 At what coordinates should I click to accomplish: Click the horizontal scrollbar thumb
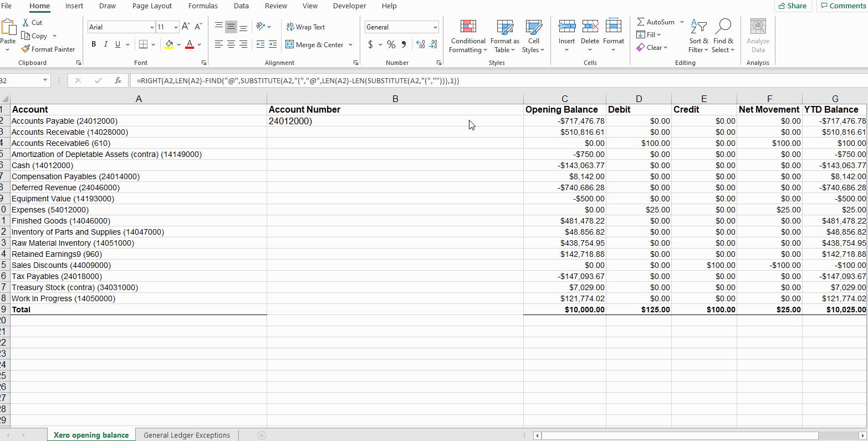pos(680,435)
